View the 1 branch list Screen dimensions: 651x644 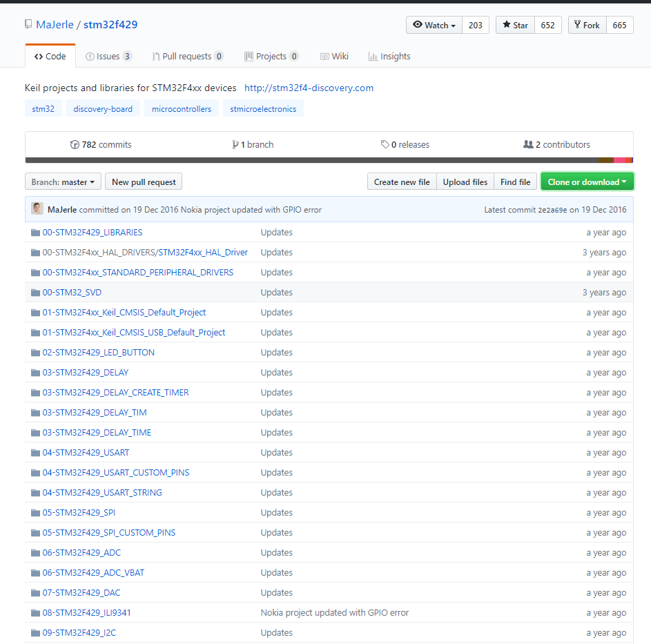253,144
